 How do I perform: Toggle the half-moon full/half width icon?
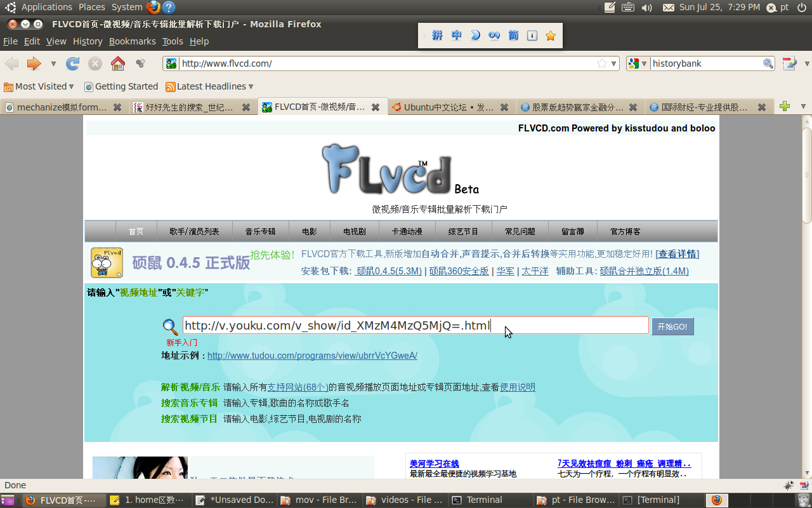[x=475, y=36]
